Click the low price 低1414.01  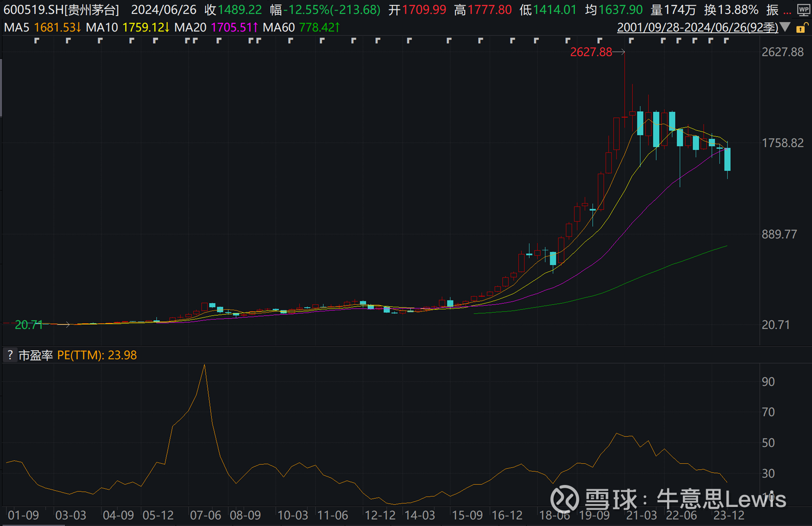tap(548, 10)
